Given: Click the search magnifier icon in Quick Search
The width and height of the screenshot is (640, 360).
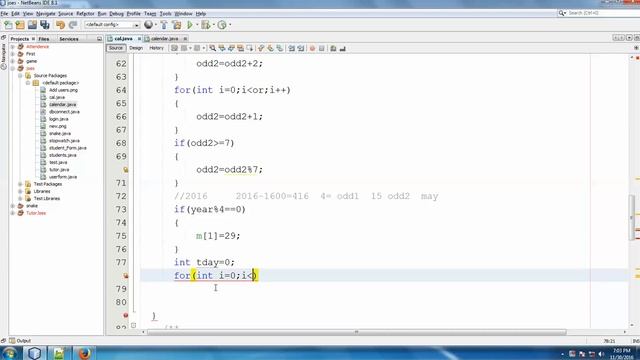Looking at the screenshot, I should pyautogui.click(x=562, y=13).
